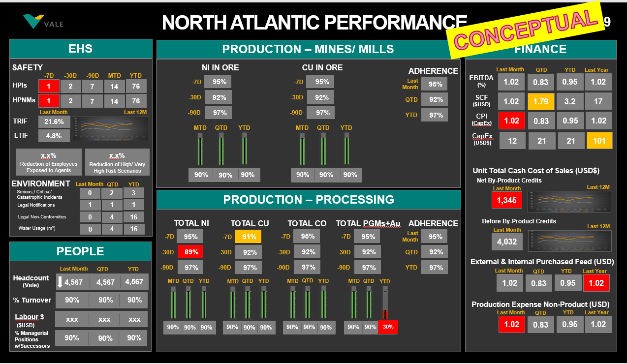Image resolution: width=627 pixels, height=364 pixels.
Task: Select the Labour $ Last Month xxx value
Action: pos(72,319)
